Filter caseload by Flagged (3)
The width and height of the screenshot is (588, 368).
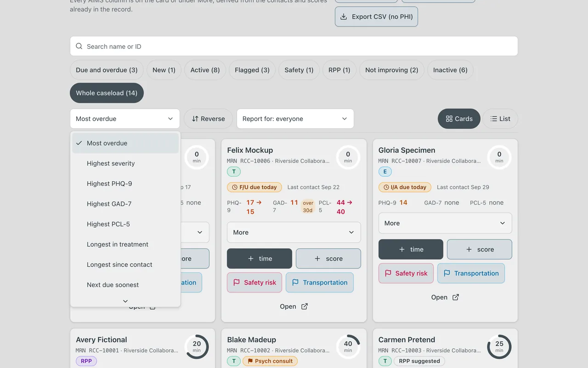252,70
